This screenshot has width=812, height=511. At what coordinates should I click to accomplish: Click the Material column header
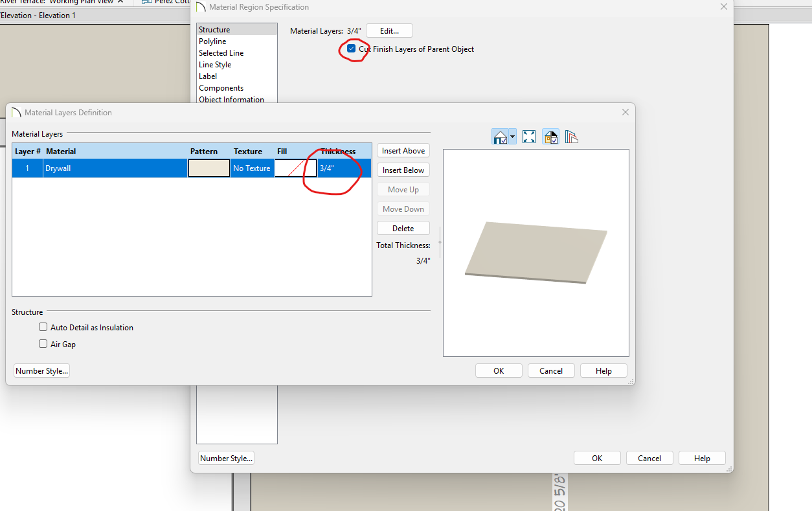pyautogui.click(x=115, y=151)
